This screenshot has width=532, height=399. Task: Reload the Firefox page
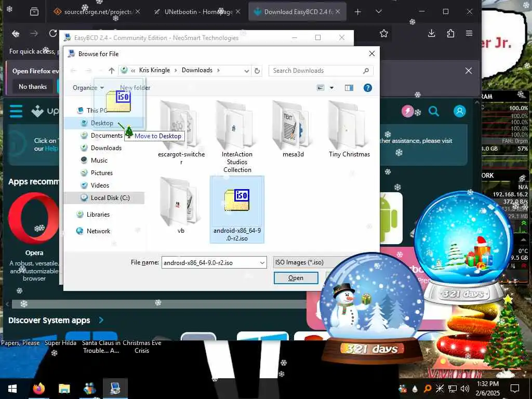pyautogui.click(x=52, y=33)
